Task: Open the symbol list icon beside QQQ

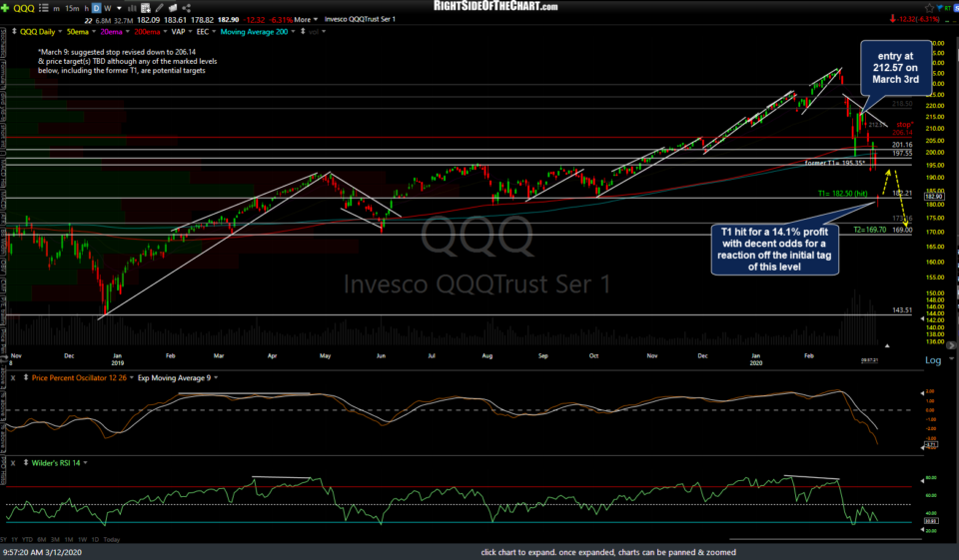Action: [43, 8]
